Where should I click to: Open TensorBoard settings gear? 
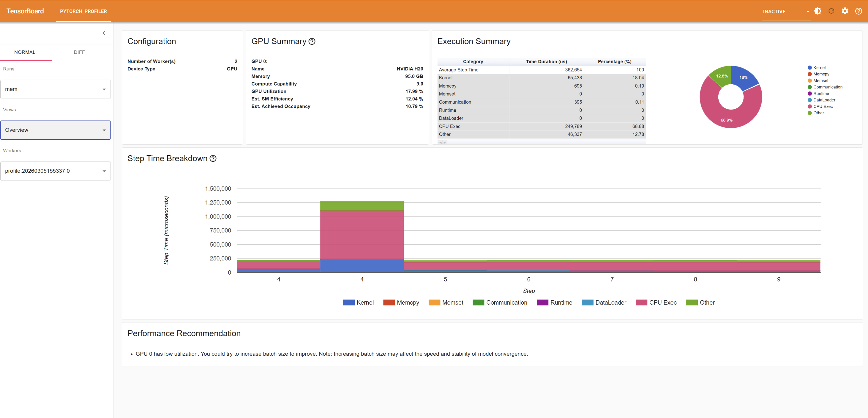pyautogui.click(x=845, y=11)
